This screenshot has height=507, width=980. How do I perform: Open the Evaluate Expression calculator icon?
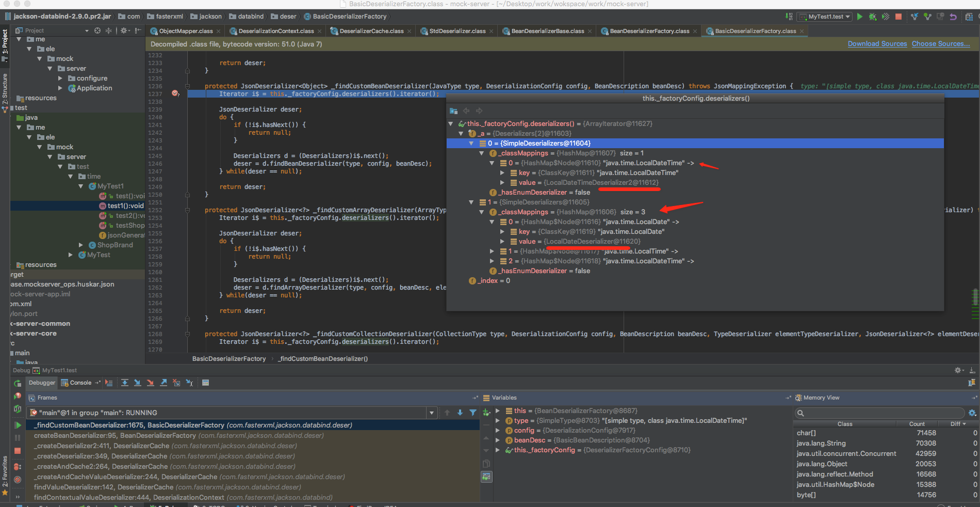(x=205, y=383)
